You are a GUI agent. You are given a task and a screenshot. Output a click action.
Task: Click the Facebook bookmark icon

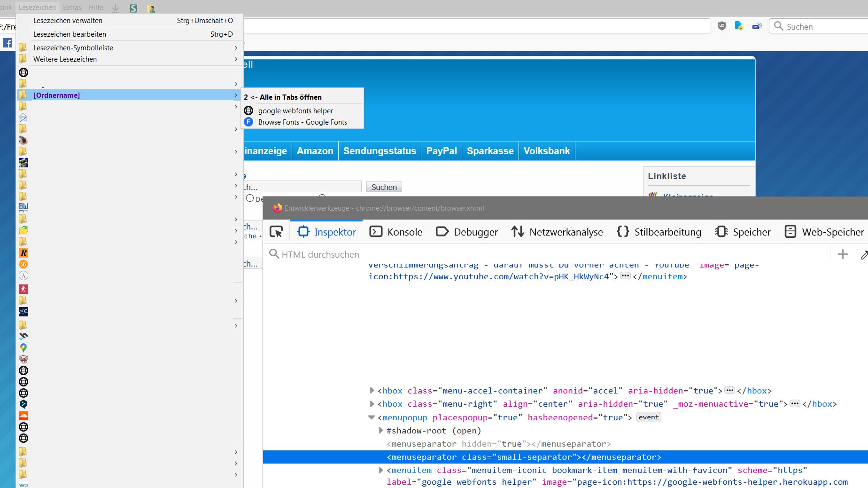pyautogui.click(x=8, y=43)
